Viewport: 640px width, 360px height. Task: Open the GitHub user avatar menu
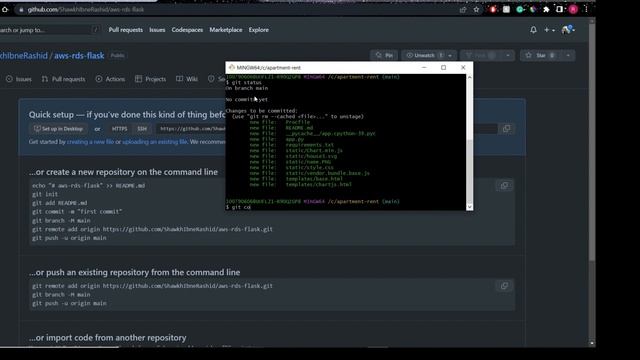click(x=568, y=29)
